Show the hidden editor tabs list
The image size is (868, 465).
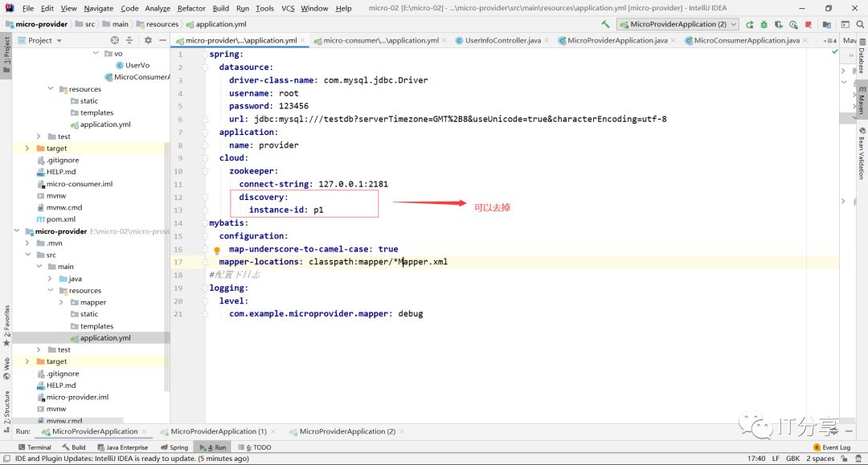tap(829, 40)
